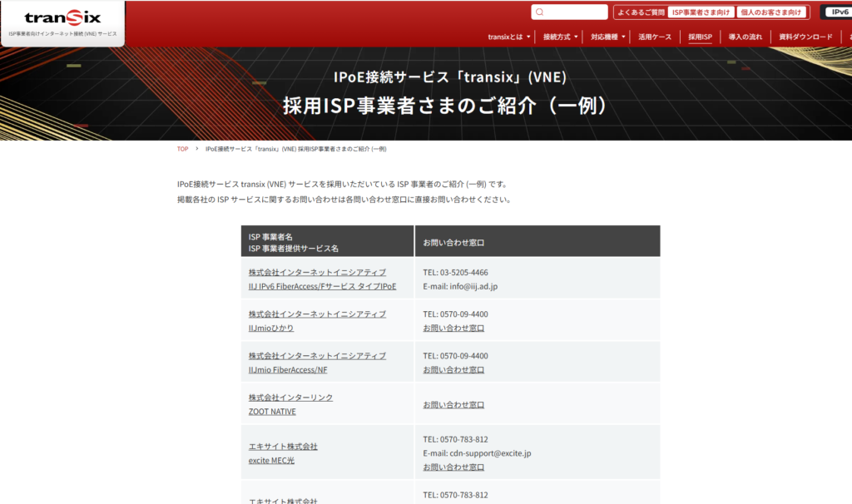Open 株式会社インターネットイニシアティブ link above IIJmio FiberAccess/NF
This screenshot has width=852, height=504.
point(317,356)
